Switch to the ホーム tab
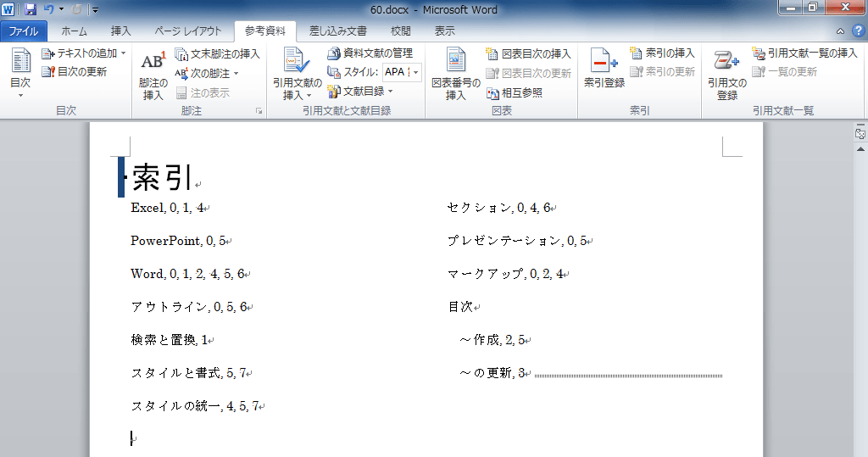The height and width of the screenshot is (457, 868). click(75, 31)
